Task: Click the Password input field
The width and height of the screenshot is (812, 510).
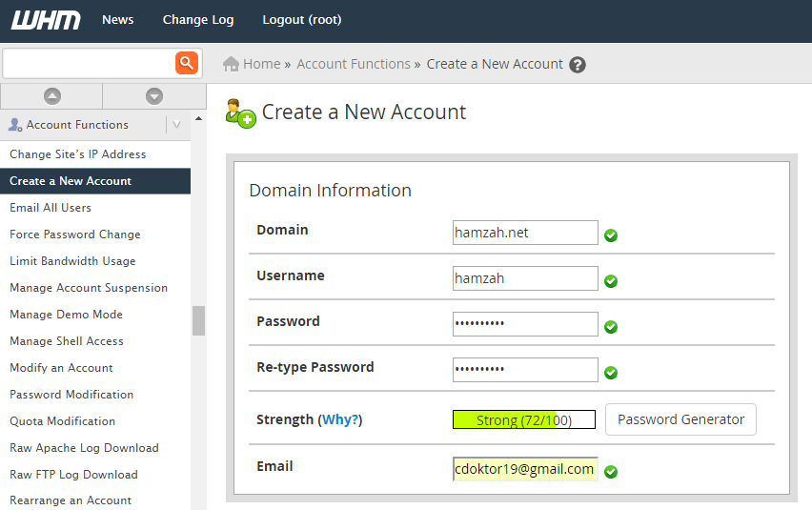Action: coord(525,324)
